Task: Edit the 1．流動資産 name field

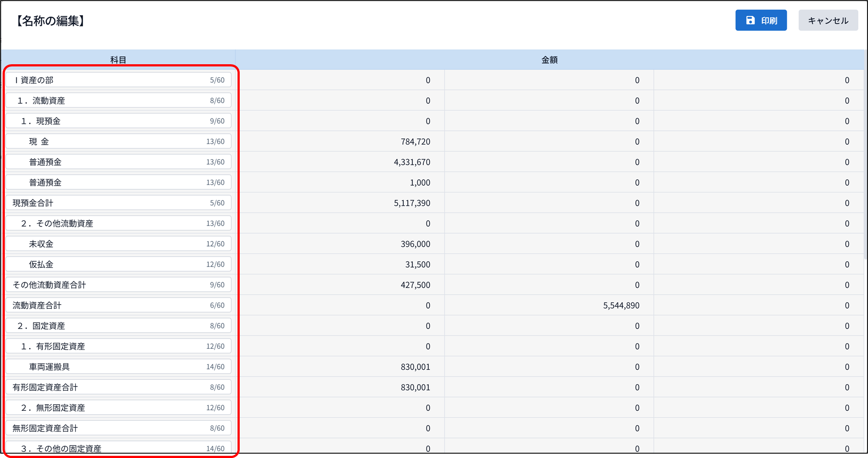Action: coord(118,101)
